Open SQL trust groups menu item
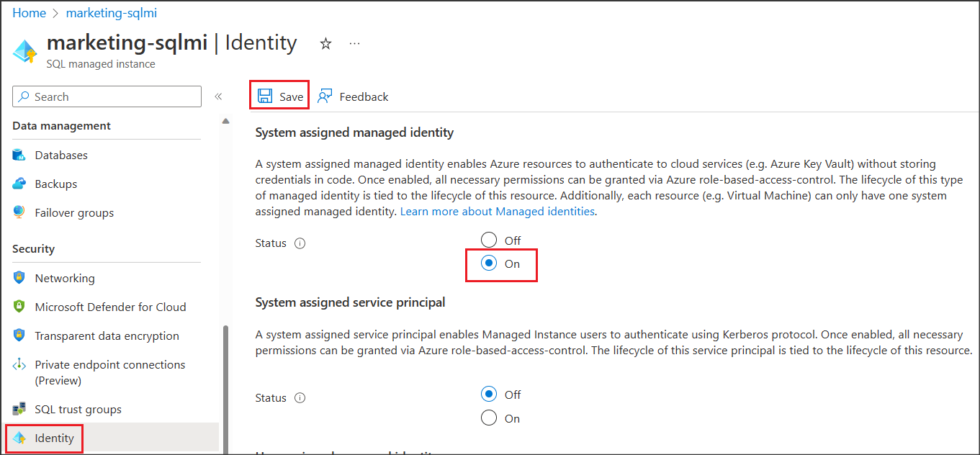Screen dimensions: 980x455 coord(78,410)
